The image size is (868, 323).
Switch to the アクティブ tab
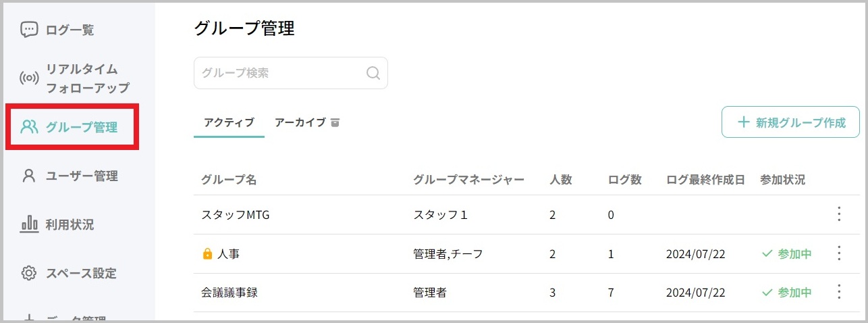(229, 122)
